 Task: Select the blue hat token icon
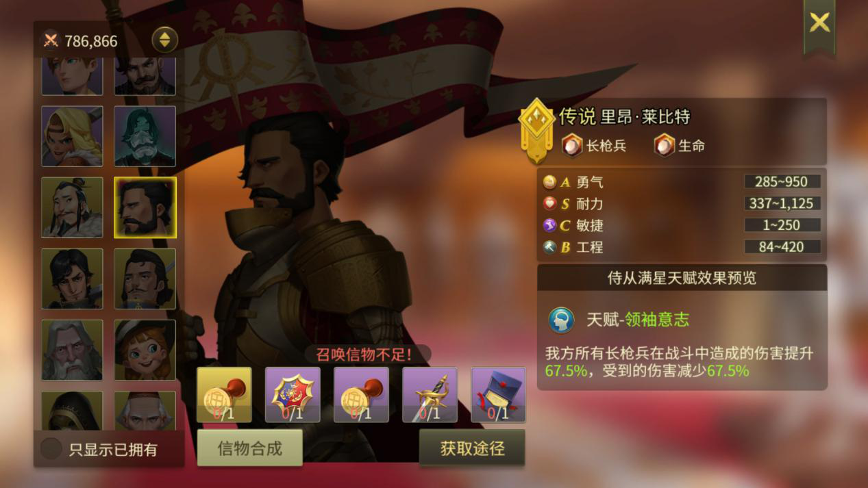pyautogui.click(x=498, y=395)
